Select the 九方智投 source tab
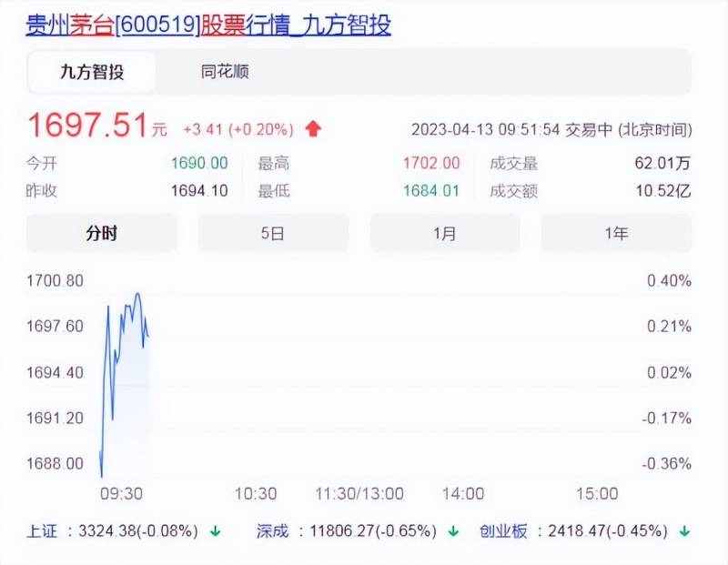The image size is (728, 565). coord(92,72)
